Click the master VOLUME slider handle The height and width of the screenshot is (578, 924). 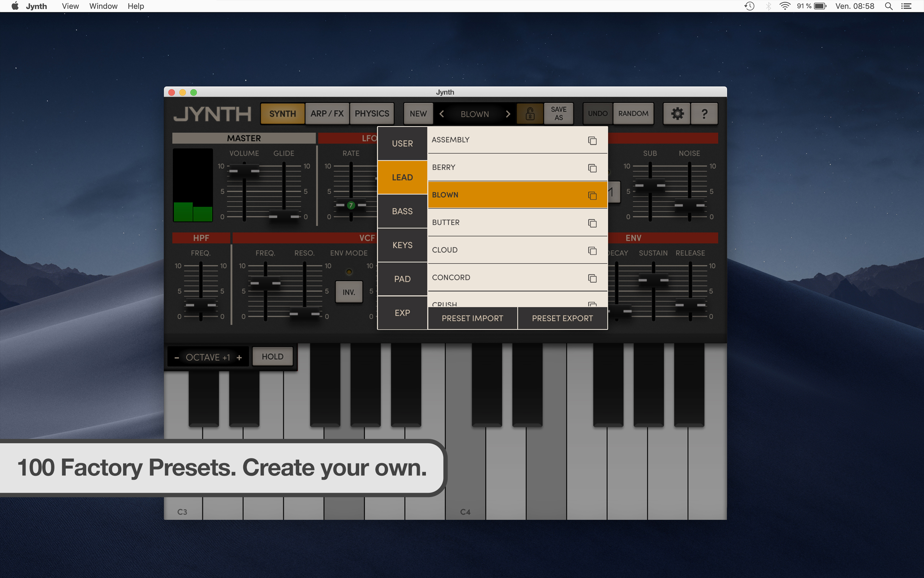coord(244,171)
